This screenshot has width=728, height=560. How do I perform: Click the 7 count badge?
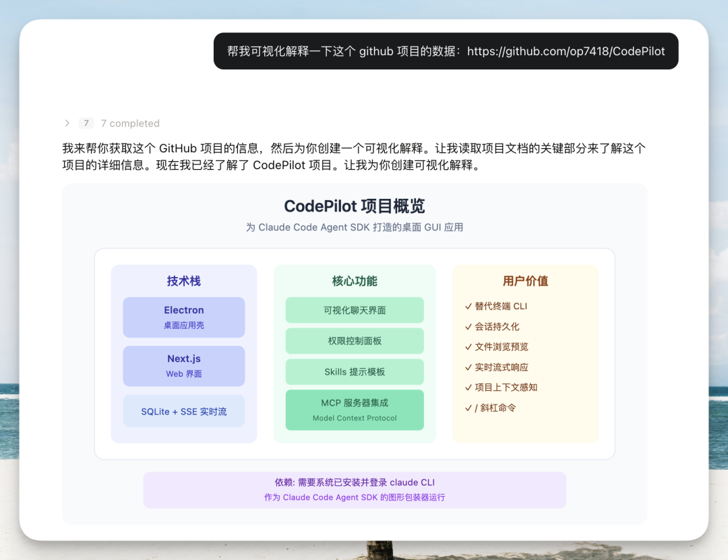point(86,123)
